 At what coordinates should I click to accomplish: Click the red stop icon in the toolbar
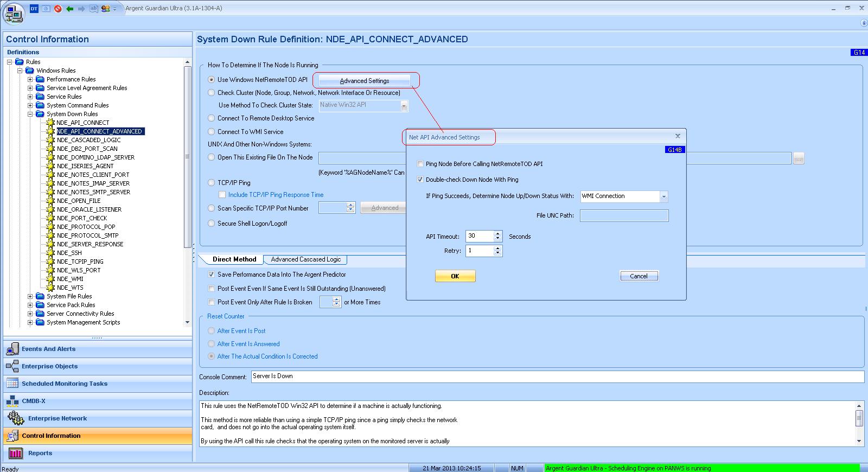[58, 9]
